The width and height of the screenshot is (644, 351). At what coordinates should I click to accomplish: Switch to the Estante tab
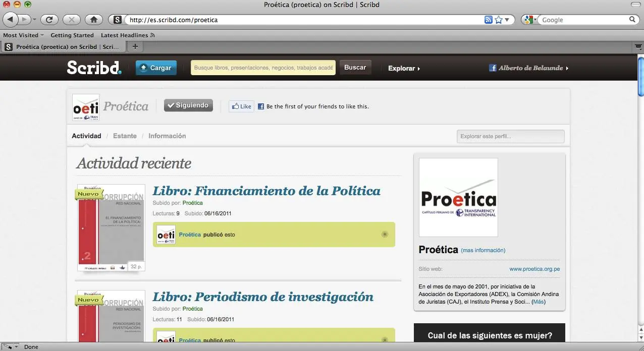(125, 136)
